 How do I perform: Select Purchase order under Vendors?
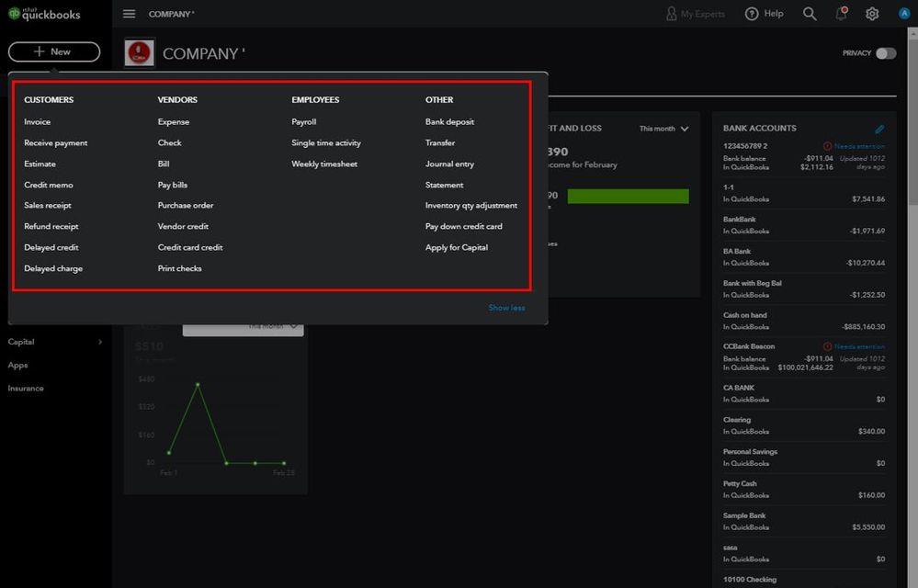click(x=186, y=206)
